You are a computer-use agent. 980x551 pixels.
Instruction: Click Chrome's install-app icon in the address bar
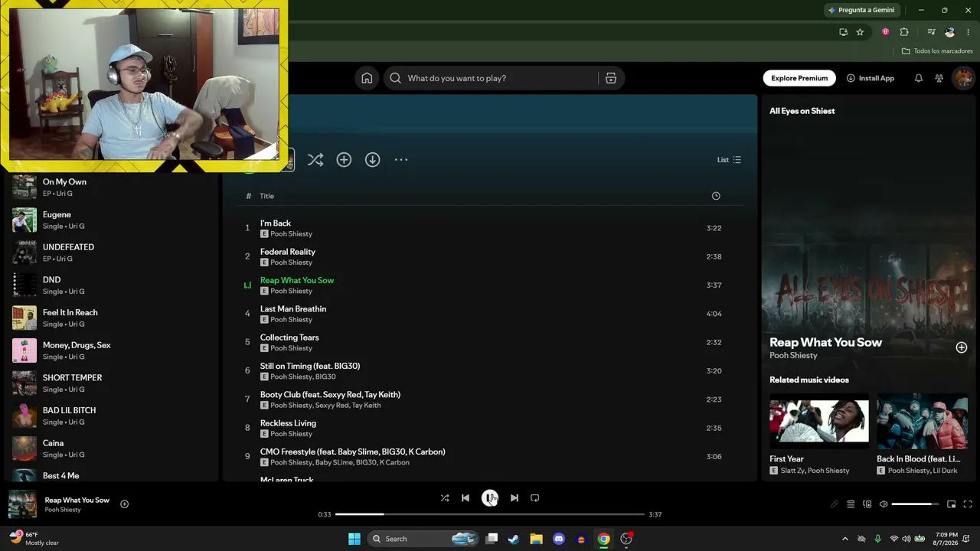[843, 32]
